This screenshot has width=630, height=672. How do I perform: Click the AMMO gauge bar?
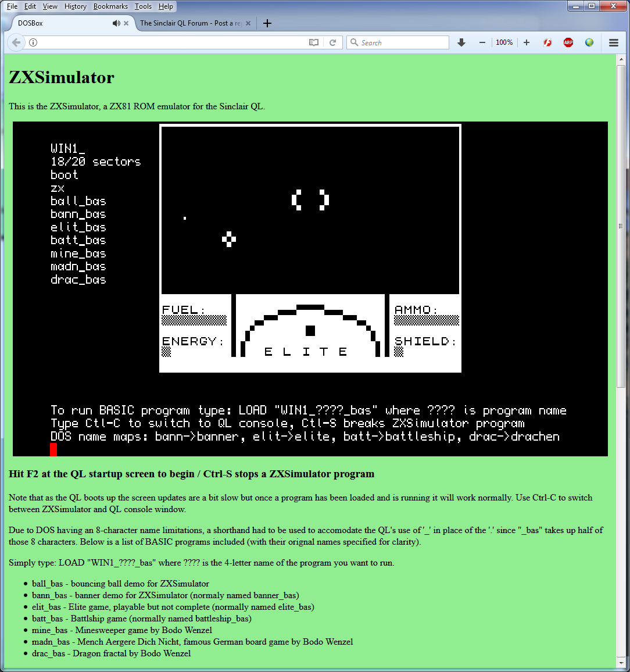pos(427,320)
